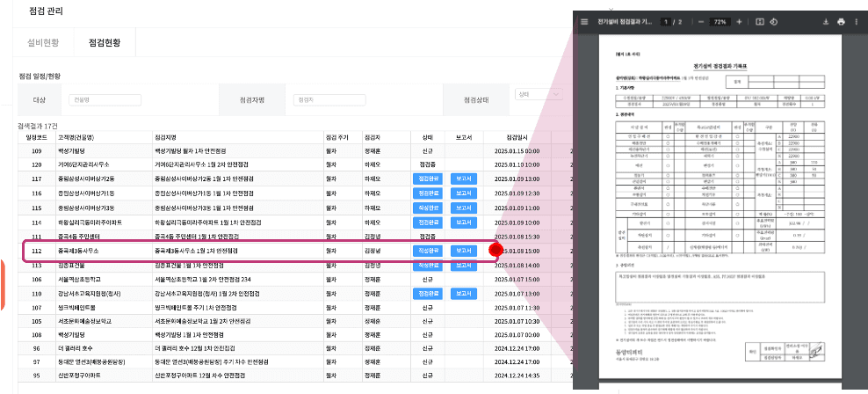Click the 점검자 name input field
Viewport: 868px width, 394px height.
[x=329, y=99]
